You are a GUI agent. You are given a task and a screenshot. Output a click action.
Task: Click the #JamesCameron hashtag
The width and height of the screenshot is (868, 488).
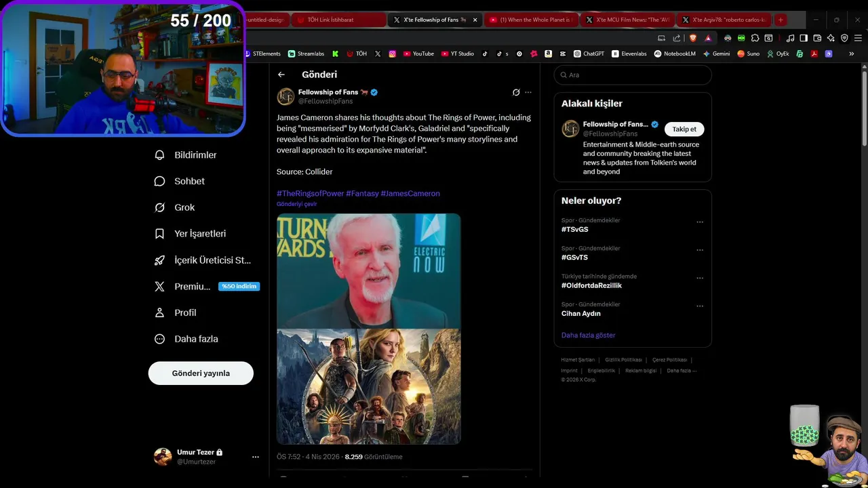pos(410,193)
